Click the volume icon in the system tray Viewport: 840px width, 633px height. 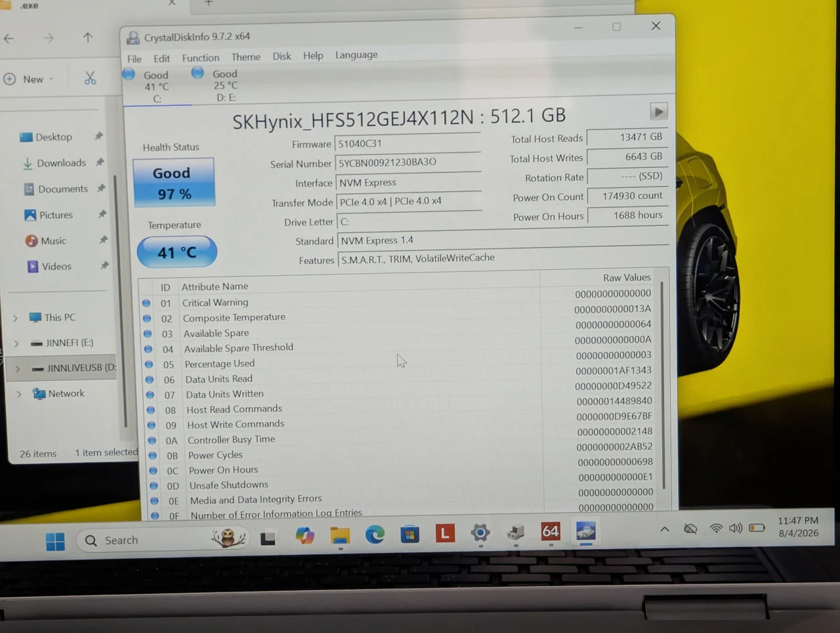736,528
